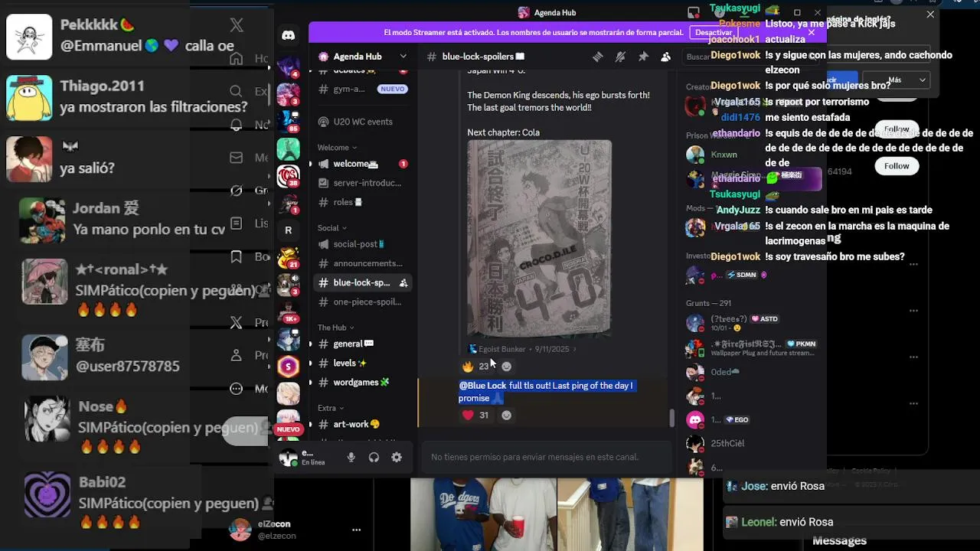Screen dimensions: 980x551
Task: Add reaction next to heart 31 reaction
Action: point(506,415)
